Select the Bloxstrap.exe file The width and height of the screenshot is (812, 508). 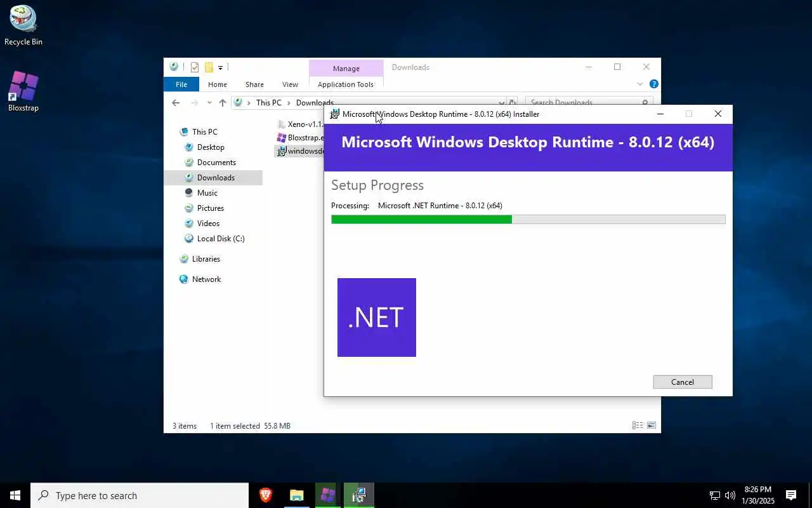click(301, 138)
